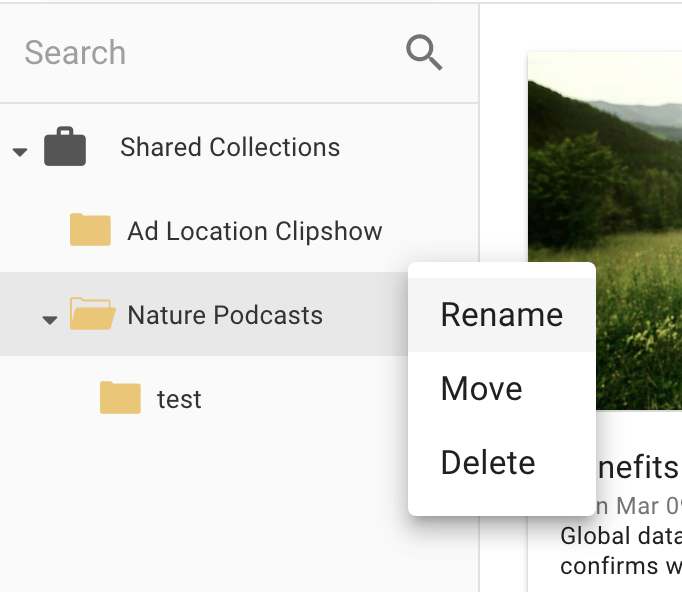Click the open Nature Podcasts folder icon
The image size is (682, 592).
(x=93, y=314)
